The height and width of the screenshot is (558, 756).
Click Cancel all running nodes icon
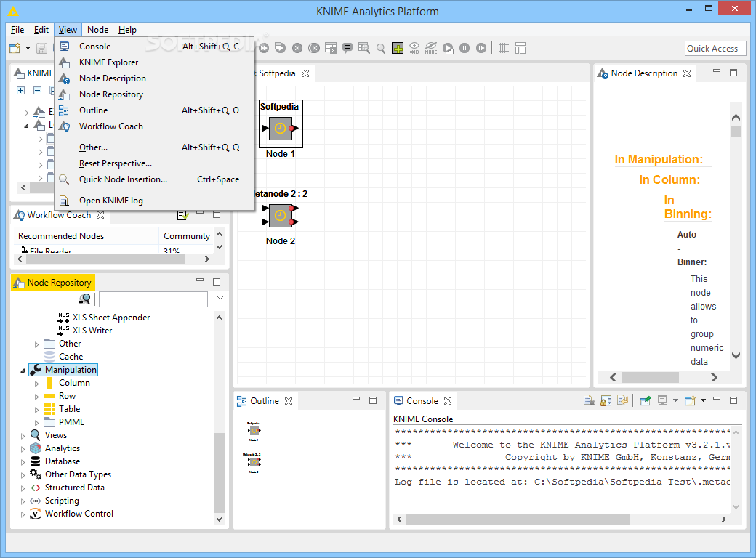coord(314,48)
